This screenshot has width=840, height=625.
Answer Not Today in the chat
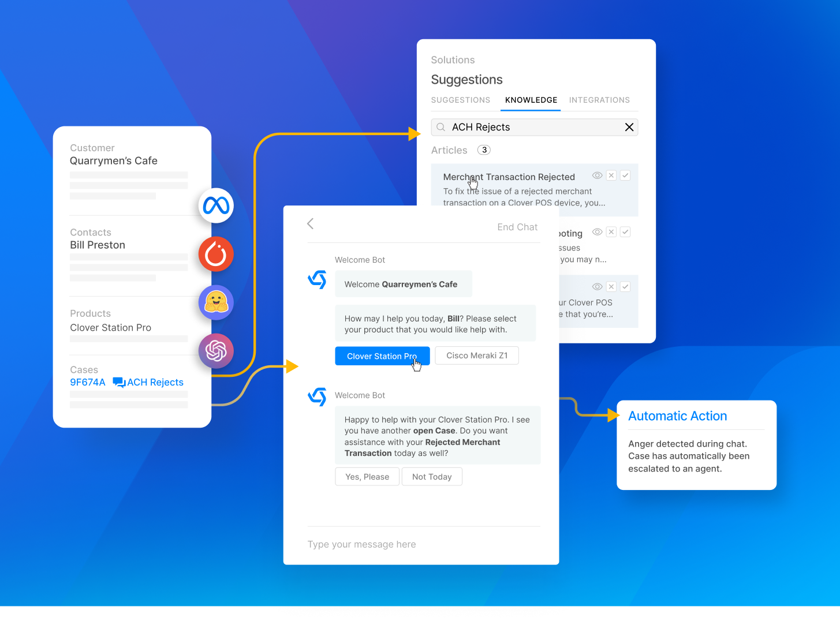(x=432, y=477)
